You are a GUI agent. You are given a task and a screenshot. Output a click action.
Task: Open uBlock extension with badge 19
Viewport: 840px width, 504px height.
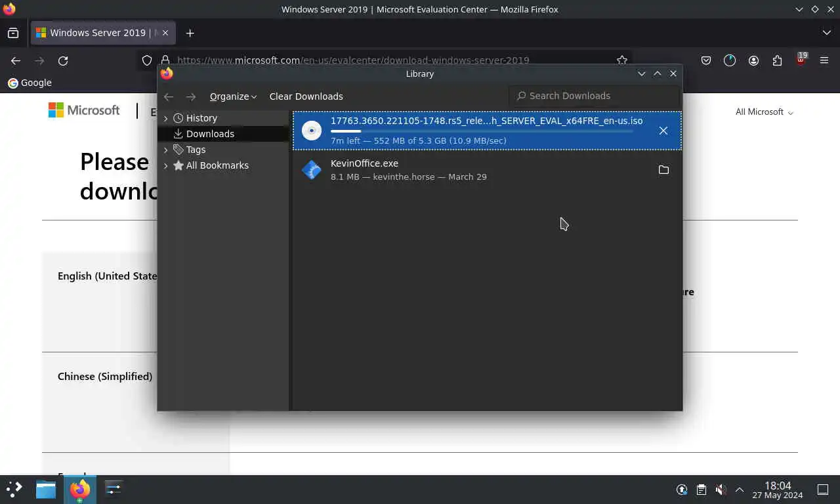[801, 59]
